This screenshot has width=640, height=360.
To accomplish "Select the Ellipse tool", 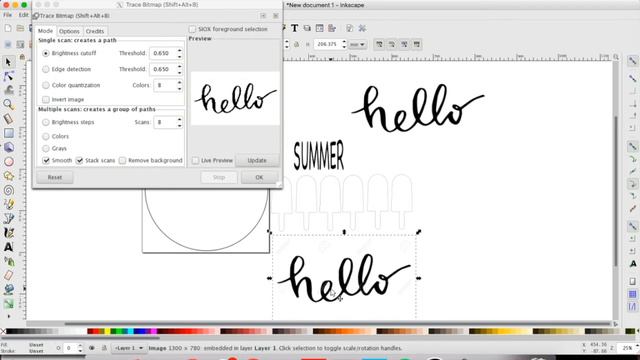I will (8, 162).
